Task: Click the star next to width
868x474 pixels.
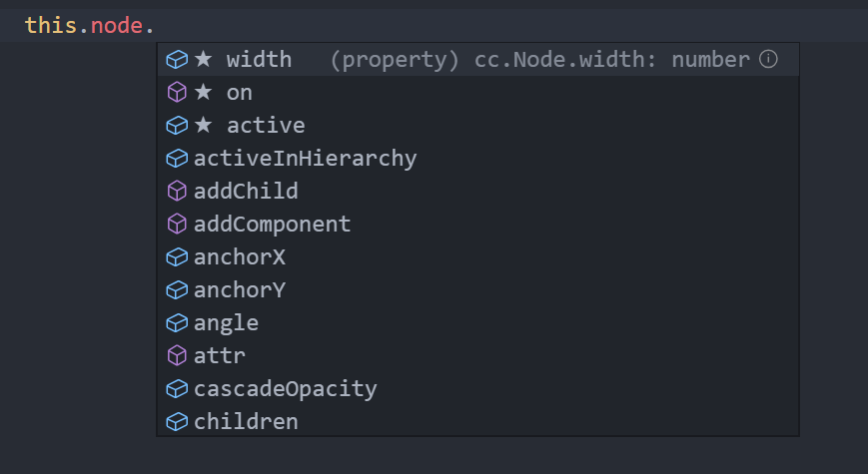Action: coord(203,59)
